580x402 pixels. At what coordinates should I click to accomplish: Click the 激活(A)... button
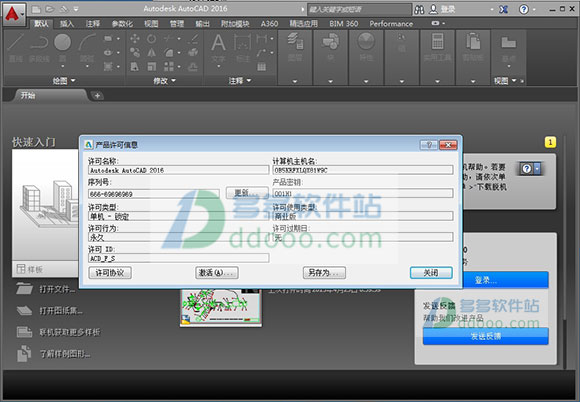[217, 273]
